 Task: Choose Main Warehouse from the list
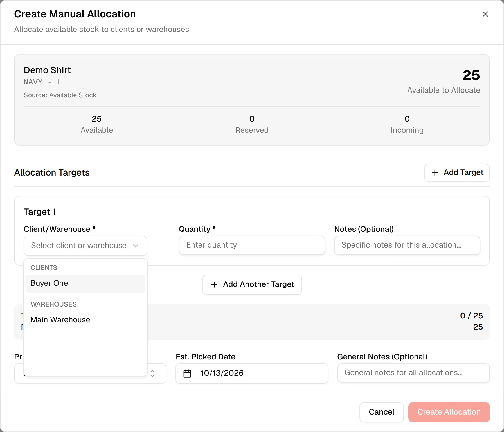click(85, 320)
